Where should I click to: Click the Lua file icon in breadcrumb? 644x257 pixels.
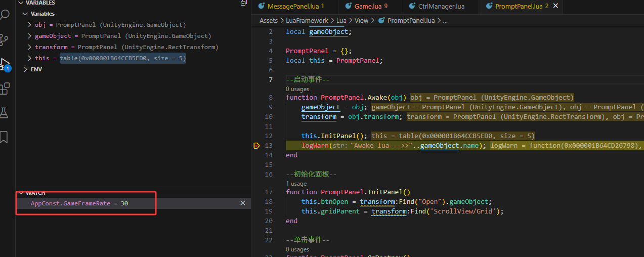coord(381,21)
